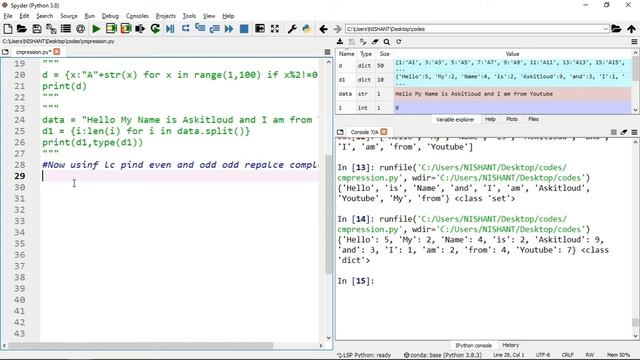Maximize the current pane via toolbar icon
The height and width of the screenshot is (360, 640).
260,29
